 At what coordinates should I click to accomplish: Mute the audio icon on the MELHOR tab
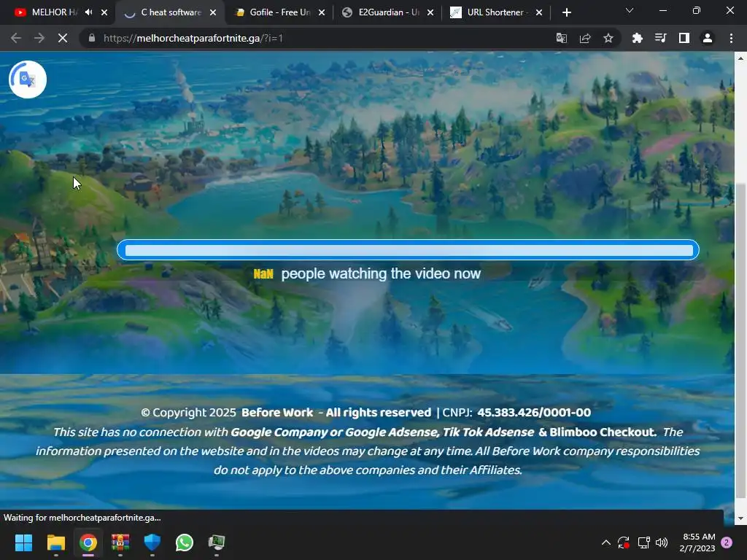pyautogui.click(x=88, y=12)
